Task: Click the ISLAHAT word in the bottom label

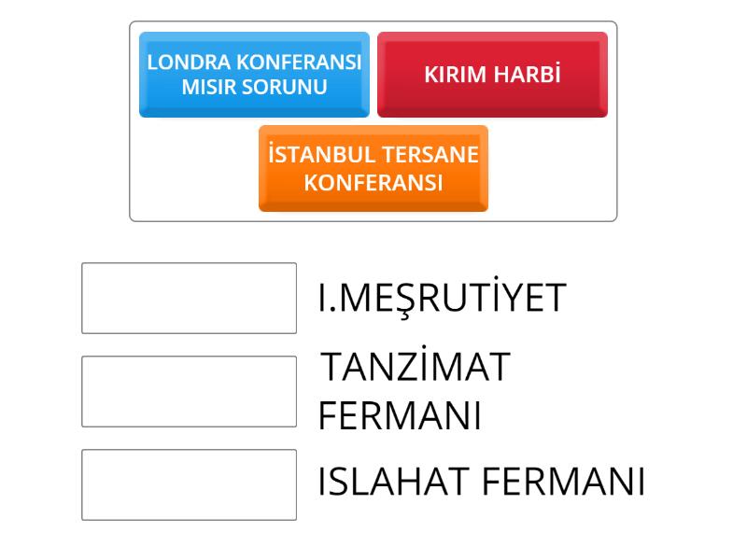Action: coord(393,482)
